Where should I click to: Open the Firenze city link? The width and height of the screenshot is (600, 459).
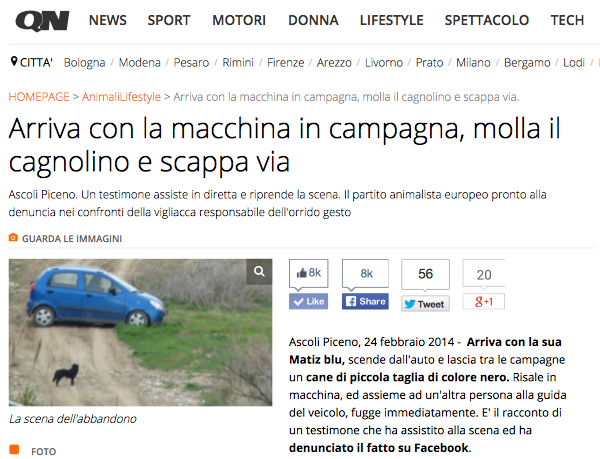pyautogui.click(x=285, y=62)
